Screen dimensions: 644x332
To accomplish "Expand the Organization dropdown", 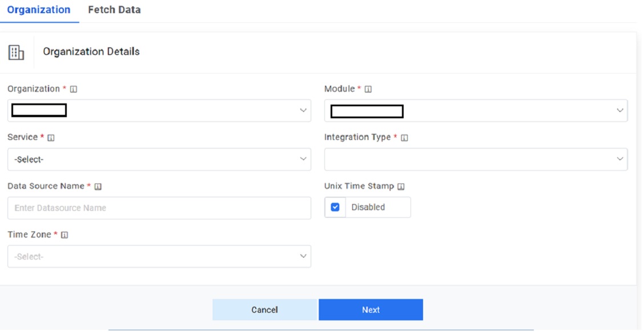I will 159,110.
